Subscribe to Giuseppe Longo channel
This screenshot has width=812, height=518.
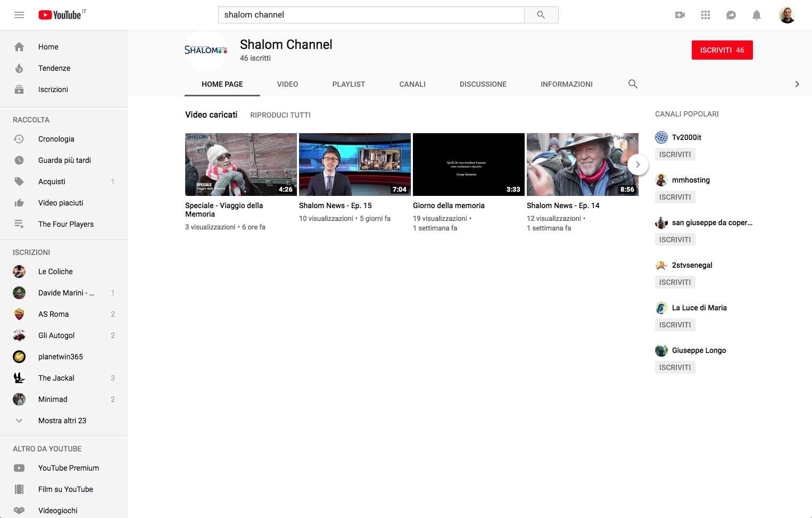coord(675,367)
